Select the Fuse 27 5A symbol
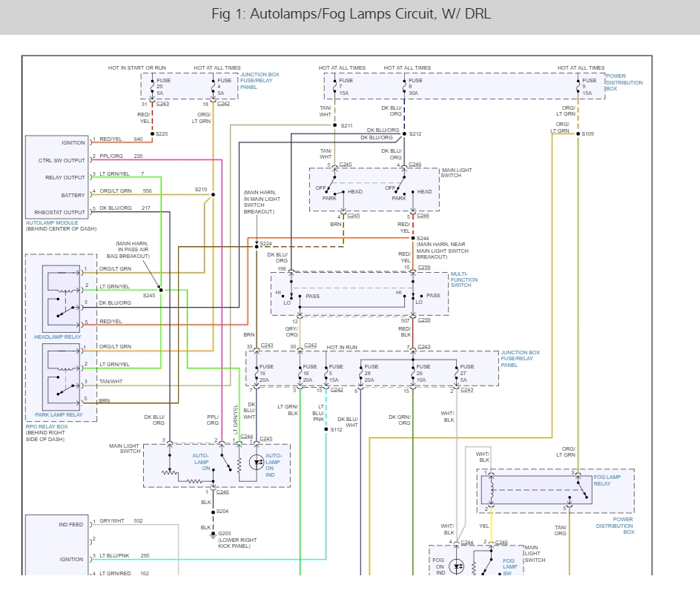Screen dimensions: 700x599 [457, 372]
